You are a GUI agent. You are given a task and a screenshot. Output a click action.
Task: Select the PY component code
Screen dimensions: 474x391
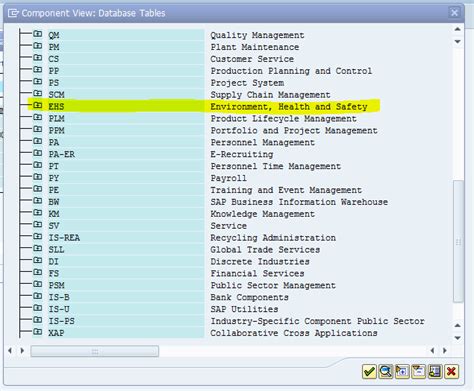click(54, 178)
